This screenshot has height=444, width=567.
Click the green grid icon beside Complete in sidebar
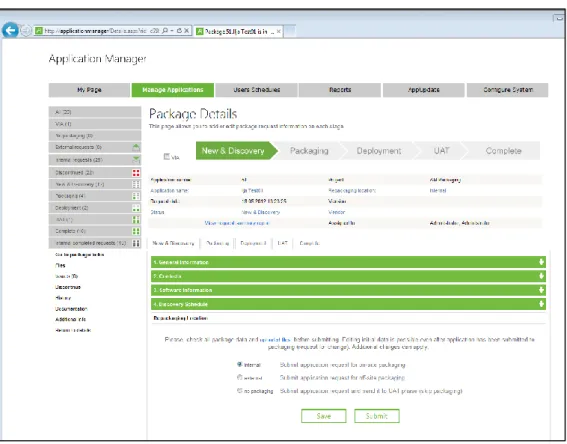(x=136, y=231)
